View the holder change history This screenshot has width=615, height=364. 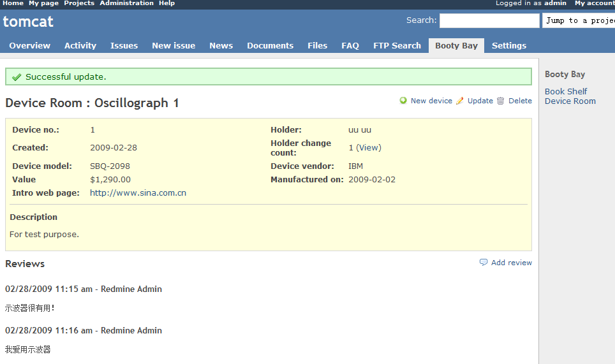368,147
